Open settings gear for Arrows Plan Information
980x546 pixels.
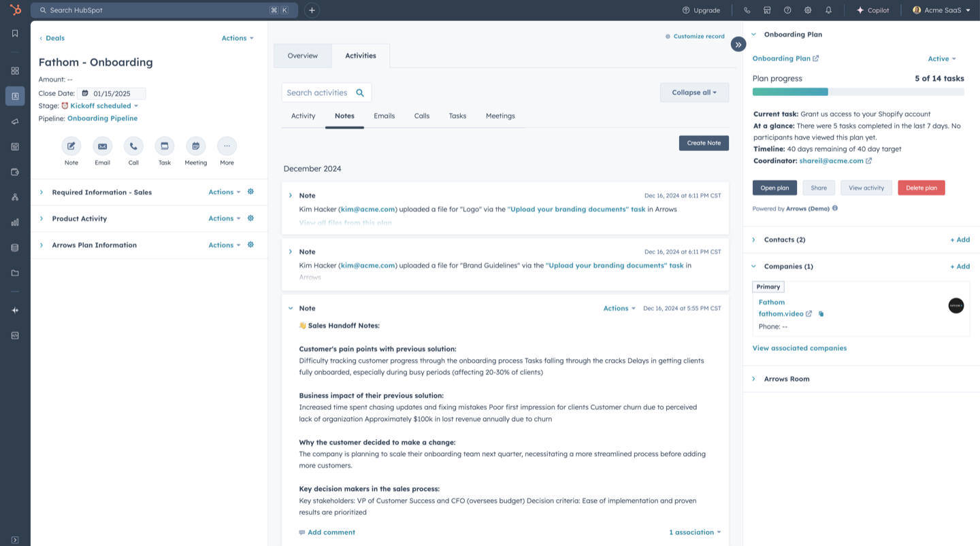[x=250, y=245]
